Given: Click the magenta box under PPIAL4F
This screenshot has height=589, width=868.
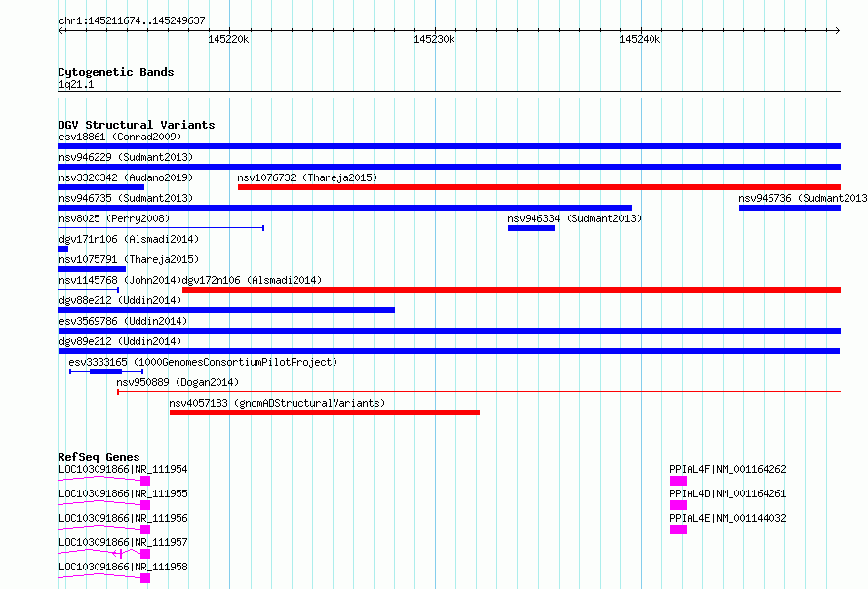Looking at the screenshot, I should [678, 481].
